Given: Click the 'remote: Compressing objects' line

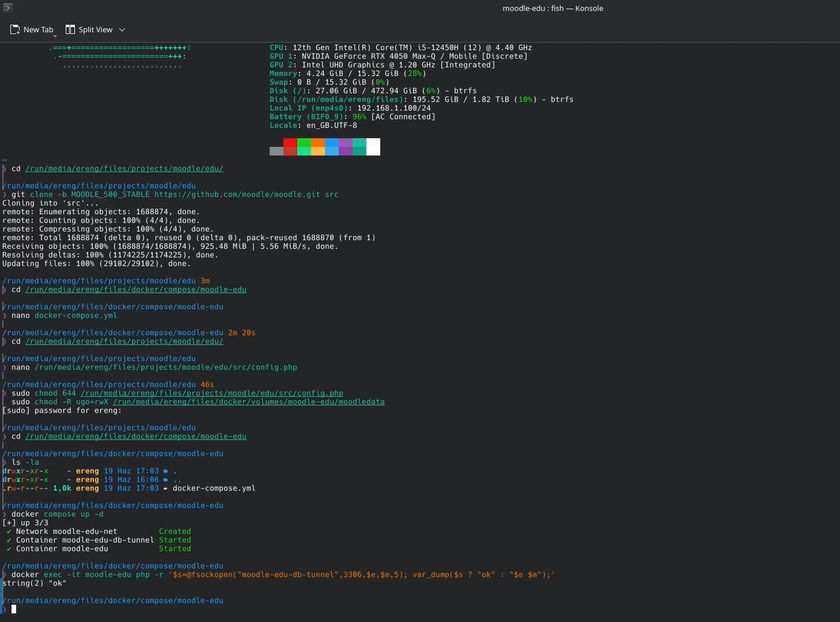Looking at the screenshot, I should pos(108,229).
